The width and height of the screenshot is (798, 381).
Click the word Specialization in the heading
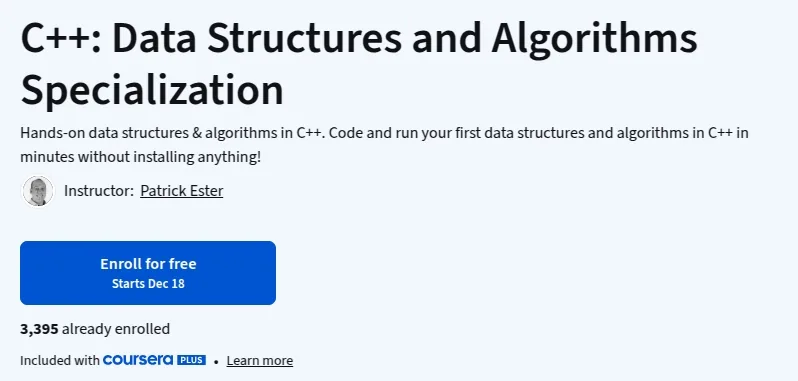click(x=152, y=90)
